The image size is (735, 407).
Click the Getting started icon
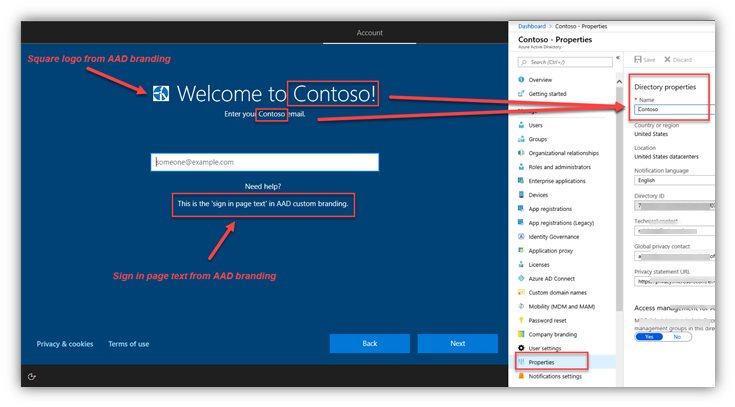click(521, 94)
